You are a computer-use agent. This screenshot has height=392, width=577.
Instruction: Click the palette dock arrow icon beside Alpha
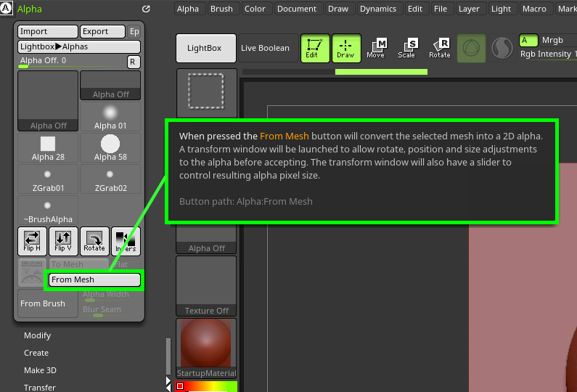pos(146,9)
